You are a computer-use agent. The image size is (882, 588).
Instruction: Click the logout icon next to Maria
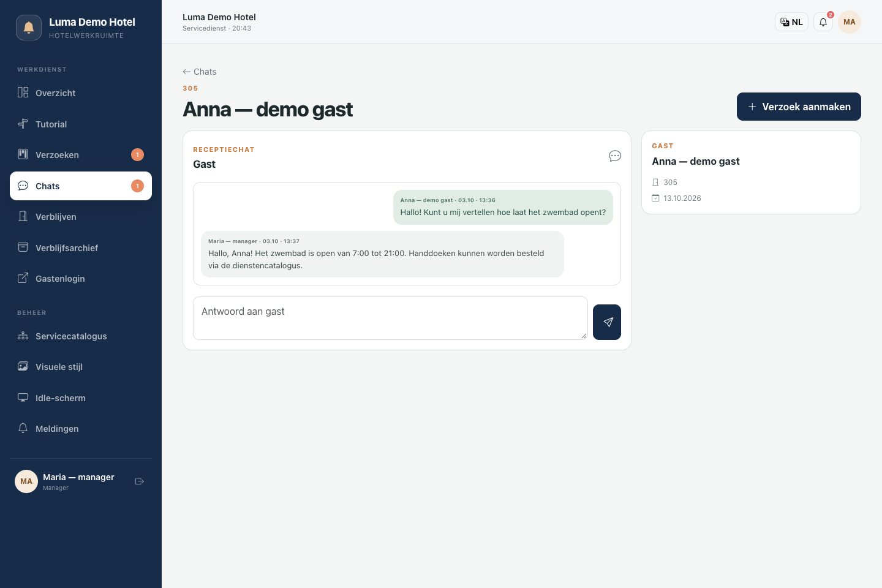click(x=140, y=481)
